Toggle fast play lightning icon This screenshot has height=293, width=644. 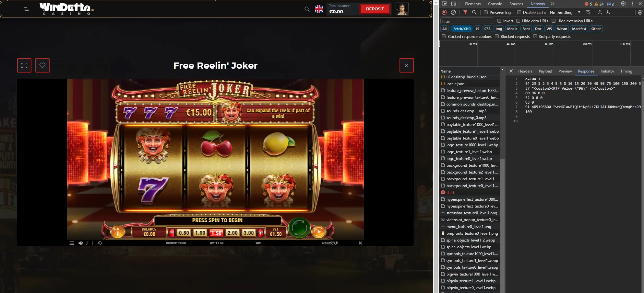pyautogui.click(x=87, y=243)
